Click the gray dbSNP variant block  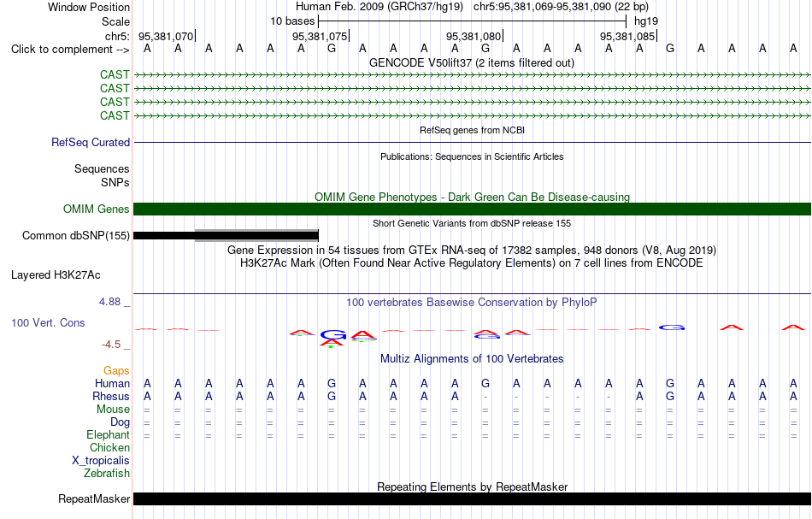point(256,236)
